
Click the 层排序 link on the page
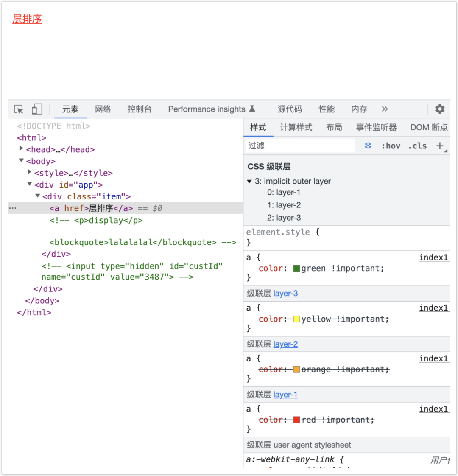pyautogui.click(x=27, y=19)
